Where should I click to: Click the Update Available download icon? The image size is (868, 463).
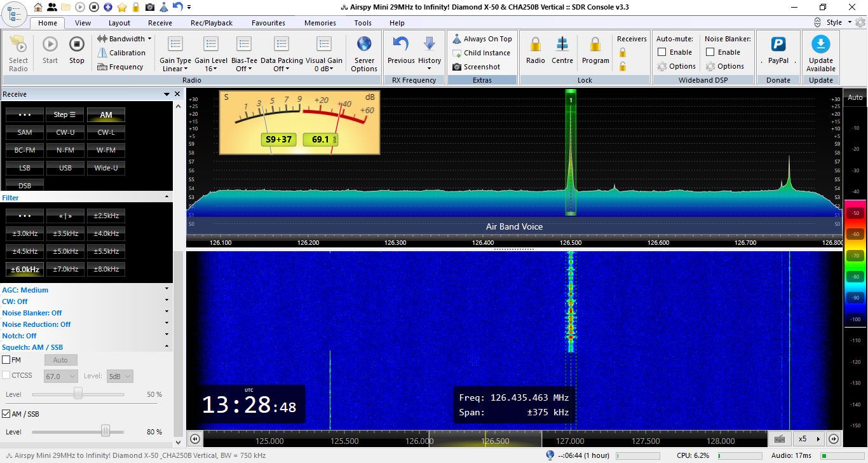pyautogui.click(x=820, y=45)
